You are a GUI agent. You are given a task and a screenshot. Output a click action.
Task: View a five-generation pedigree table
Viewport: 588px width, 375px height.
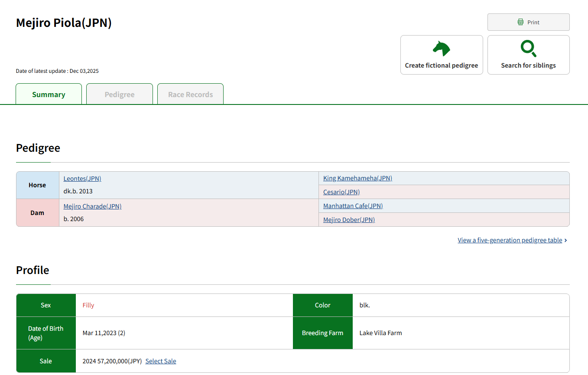pyautogui.click(x=510, y=240)
